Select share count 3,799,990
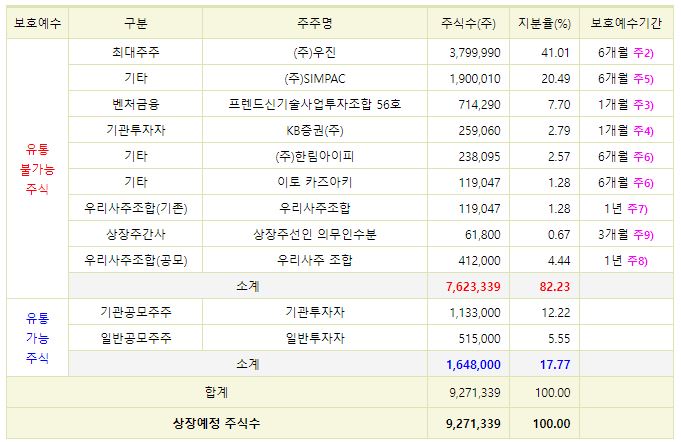Screen dimensions: 681x442 click(x=475, y=53)
